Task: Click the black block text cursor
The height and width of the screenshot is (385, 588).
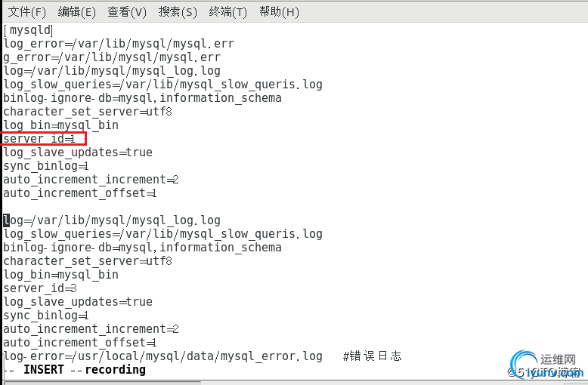Action: click(x=6, y=220)
